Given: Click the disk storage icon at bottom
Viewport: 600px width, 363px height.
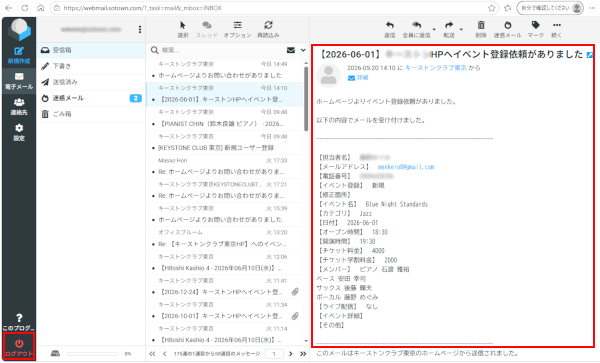Looking at the screenshot, I should [55, 353].
